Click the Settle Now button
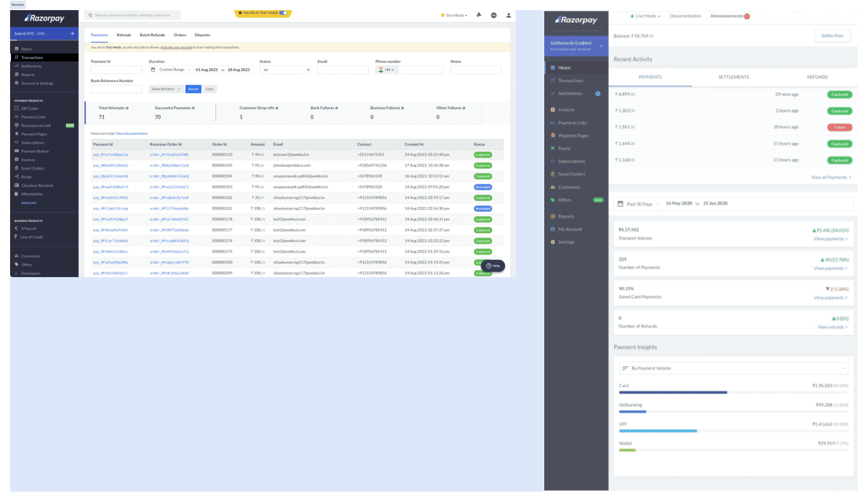The width and height of the screenshot is (868, 502). click(832, 36)
